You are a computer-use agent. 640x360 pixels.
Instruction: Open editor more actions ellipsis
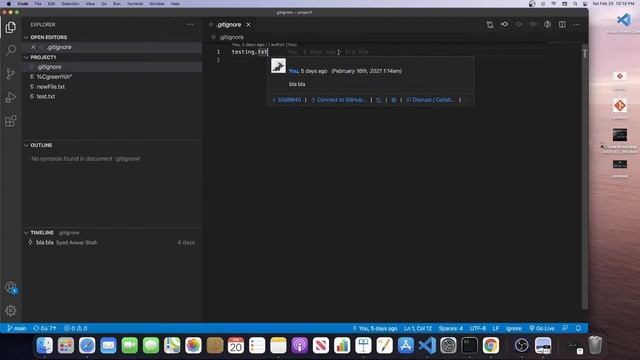point(576,24)
